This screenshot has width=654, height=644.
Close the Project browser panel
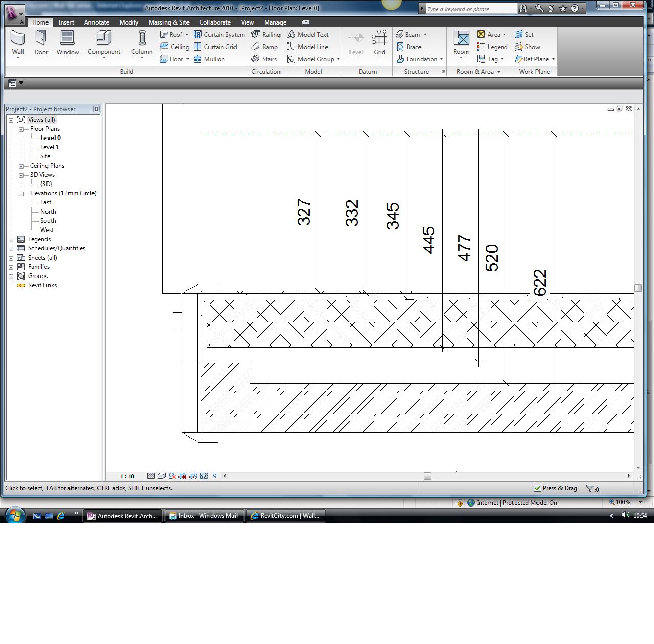click(96, 109)
